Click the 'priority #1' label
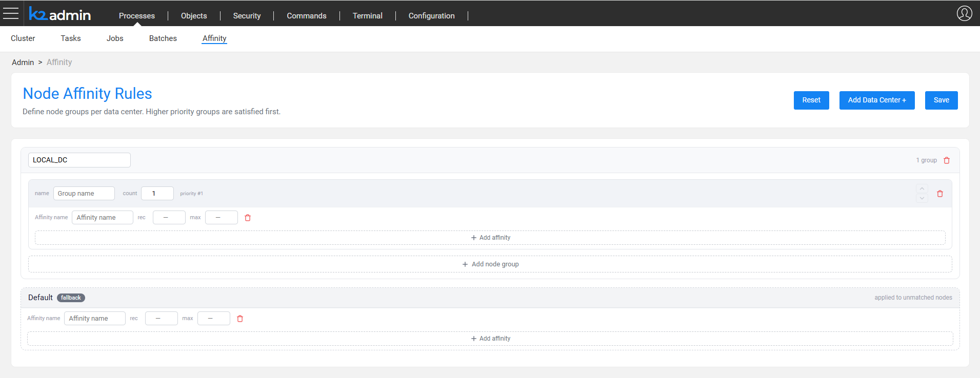Screen dimensions: 980x378 191,194
